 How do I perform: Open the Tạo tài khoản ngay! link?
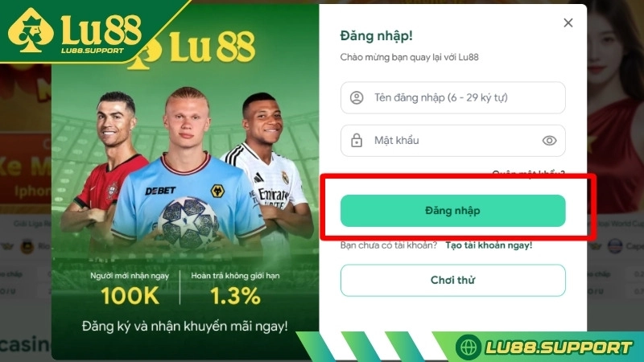coord(489,245)
